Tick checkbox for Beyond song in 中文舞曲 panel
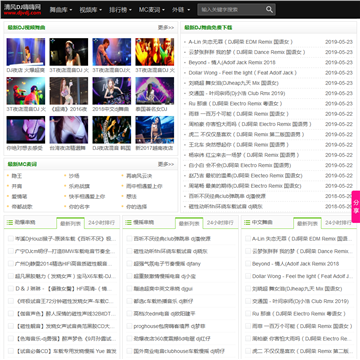The height and width of the screenshot is (360, 360). point(248,264)
